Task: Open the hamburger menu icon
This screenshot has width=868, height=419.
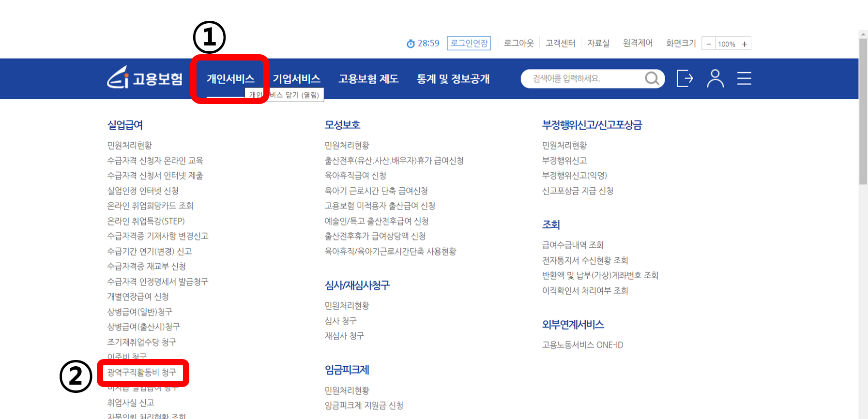Action: pos(744,78)
